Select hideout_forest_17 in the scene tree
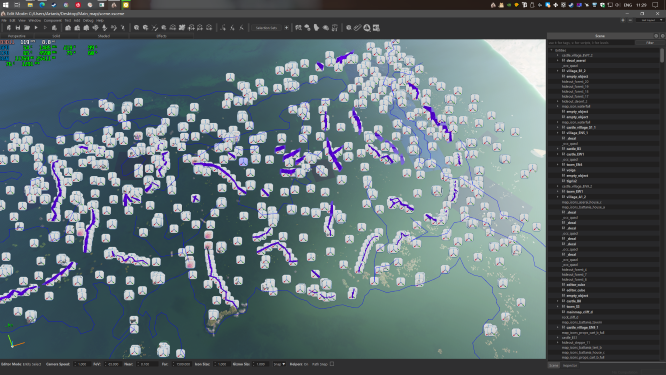The width and height of the screenshot is (666, 375). coord(575,97)
